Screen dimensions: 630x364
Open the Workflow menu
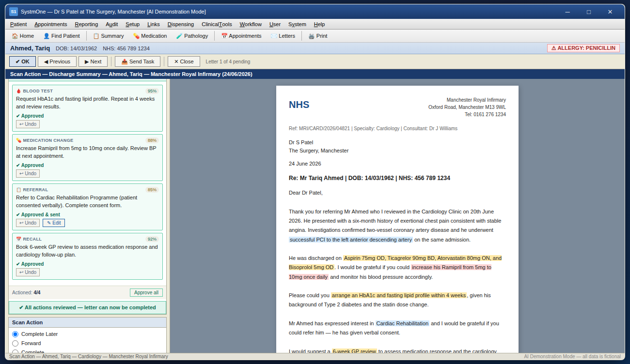(251, 24)
